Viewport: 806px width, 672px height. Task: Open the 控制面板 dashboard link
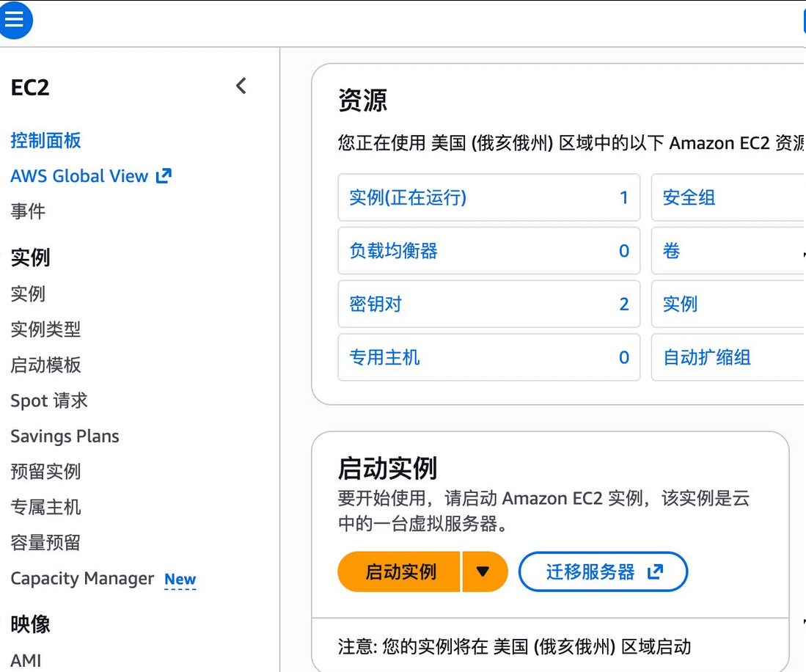45,141
